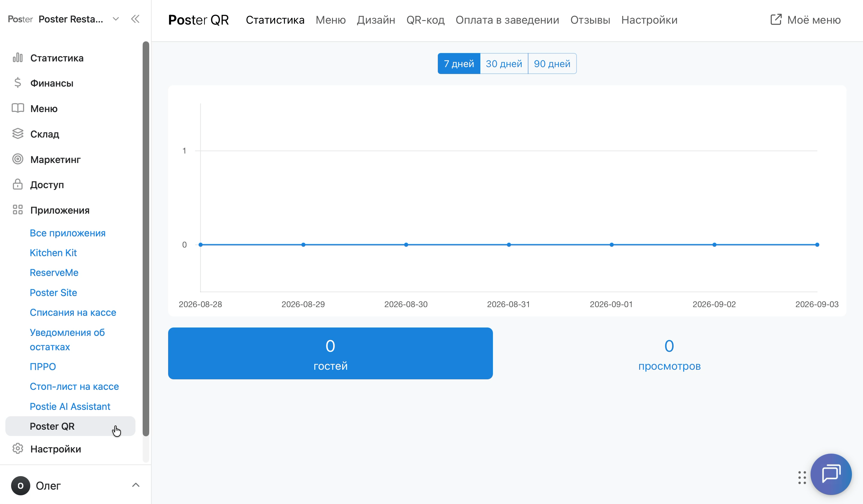Screen dimensions: 863x504
Task: Click the Маркетинг target icon
Action: [x=18, y=159]
